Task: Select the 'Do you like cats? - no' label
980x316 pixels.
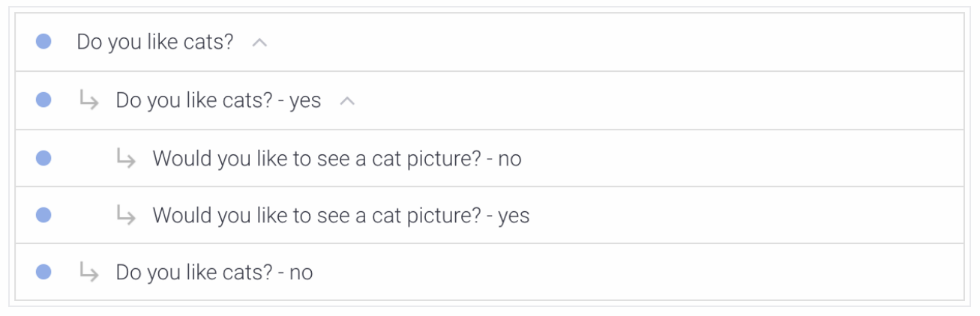Action: [x=214, y=273]
